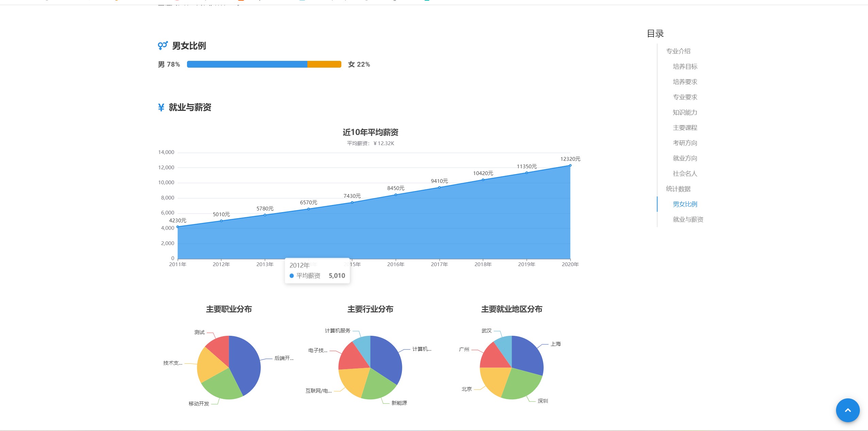This screenshot has width=868, height=431.
Task: Open 专业介绍 in the table of contents
Action: click(x=678, y=51)
